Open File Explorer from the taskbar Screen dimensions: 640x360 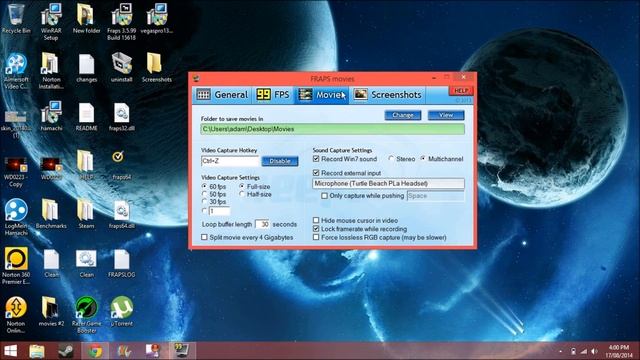pos(37,351)
